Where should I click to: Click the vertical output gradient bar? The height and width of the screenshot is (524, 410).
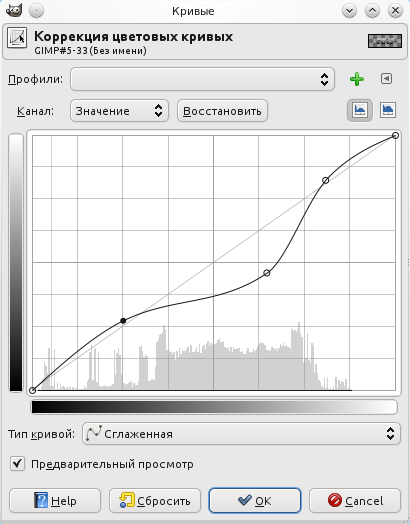(16, 262)
